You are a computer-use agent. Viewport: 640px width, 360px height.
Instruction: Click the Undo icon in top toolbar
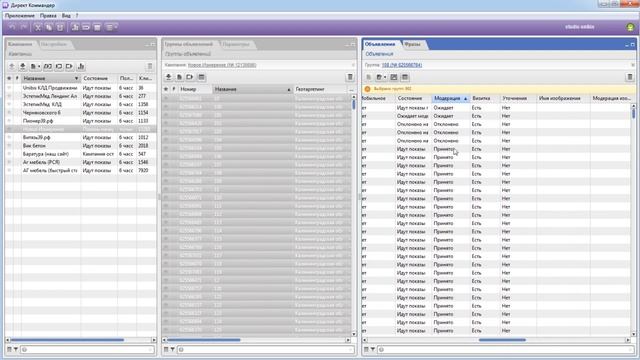click(x=12, y=27)
